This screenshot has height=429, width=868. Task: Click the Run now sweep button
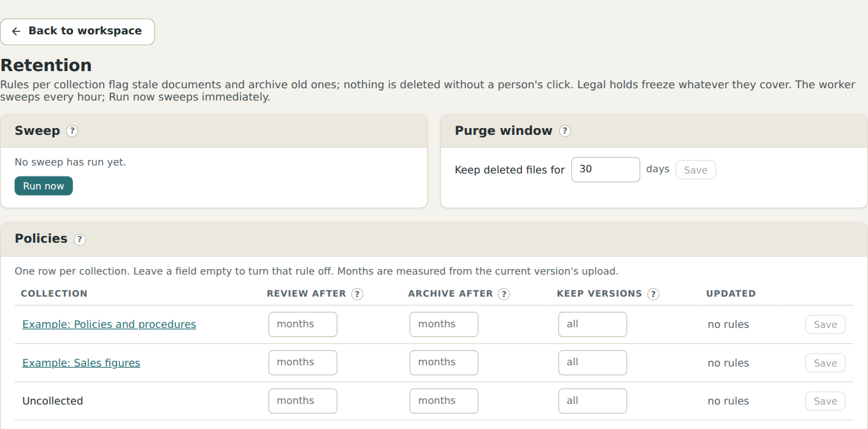[44, 186]
